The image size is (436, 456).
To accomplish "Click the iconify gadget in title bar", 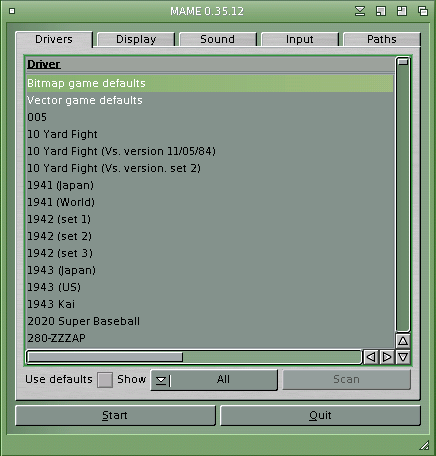I will tap(360, 11).
